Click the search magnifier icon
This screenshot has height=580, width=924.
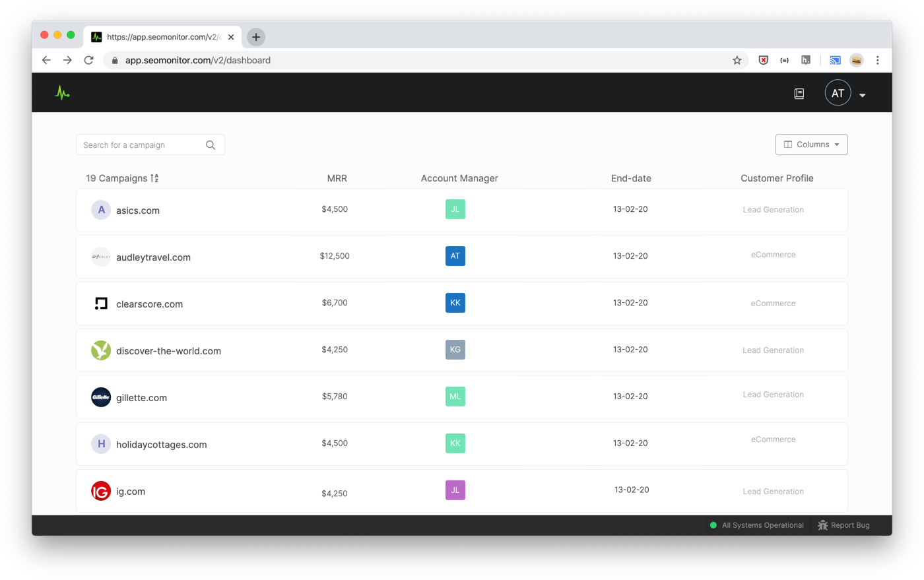pos(211,145)
